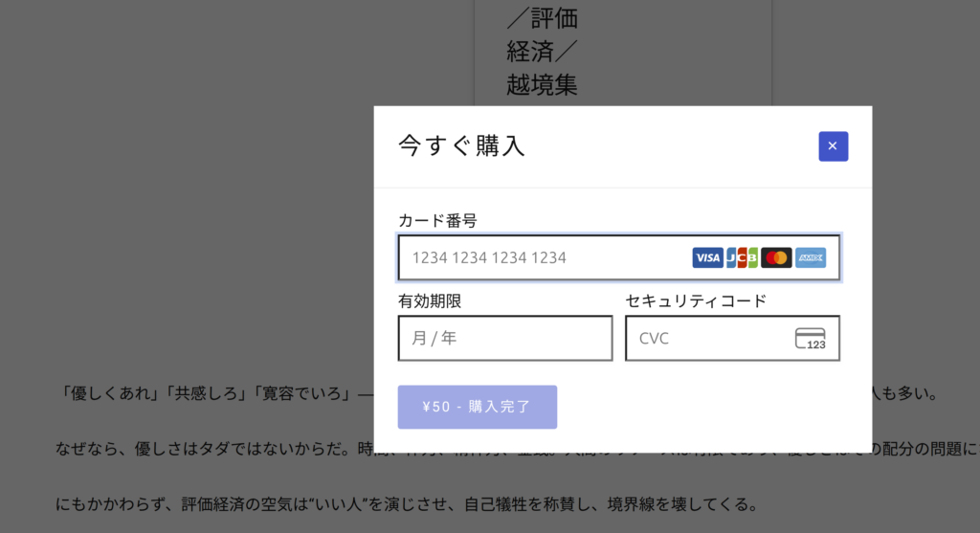
Task: Focus the 月 / 年 expiry field
Action: (x=504, y=339)
